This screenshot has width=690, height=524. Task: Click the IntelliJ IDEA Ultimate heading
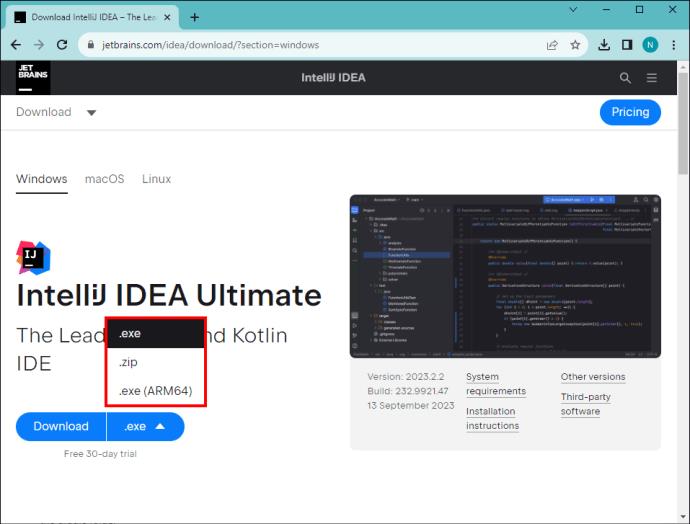tap(169, 295)
